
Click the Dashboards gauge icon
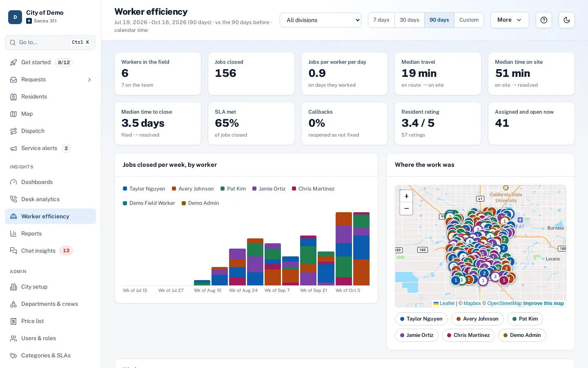(x=13, y=182)
